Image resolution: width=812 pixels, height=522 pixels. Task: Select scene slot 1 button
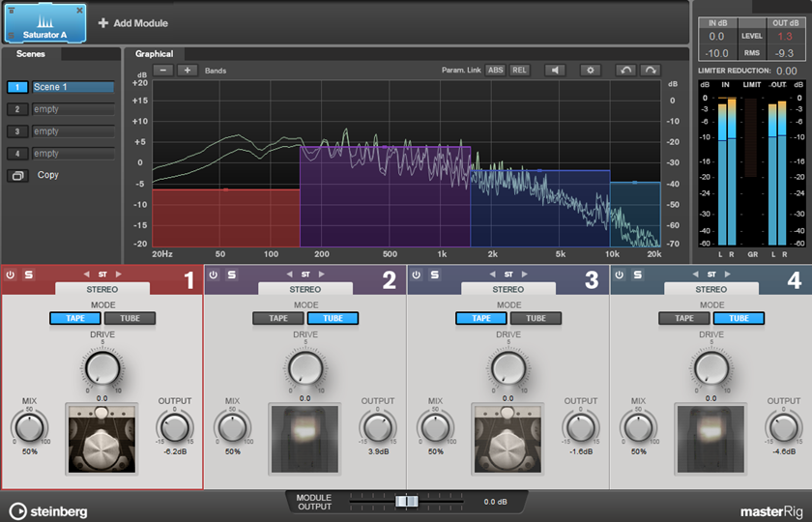coord(17,87)
